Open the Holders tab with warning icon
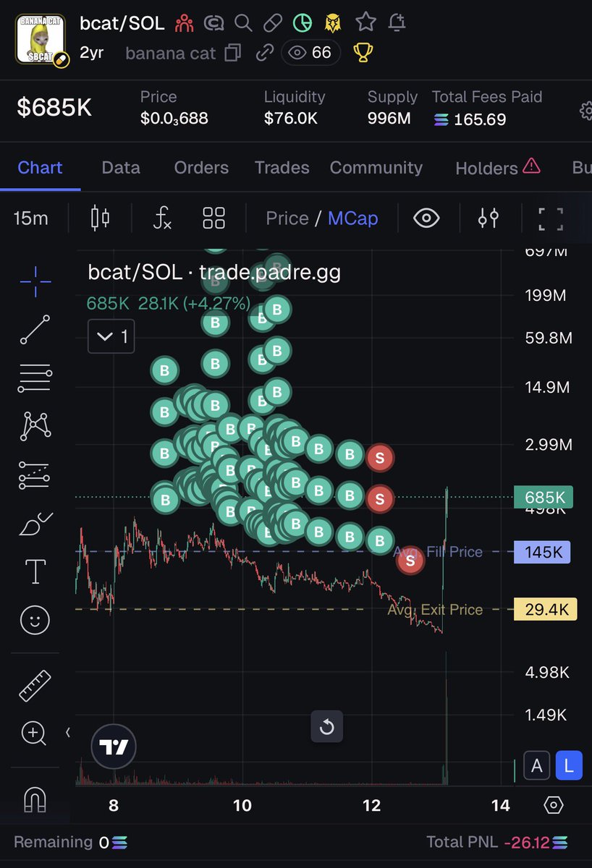Viewport: 592px width, 868px height. pos(498,167)
